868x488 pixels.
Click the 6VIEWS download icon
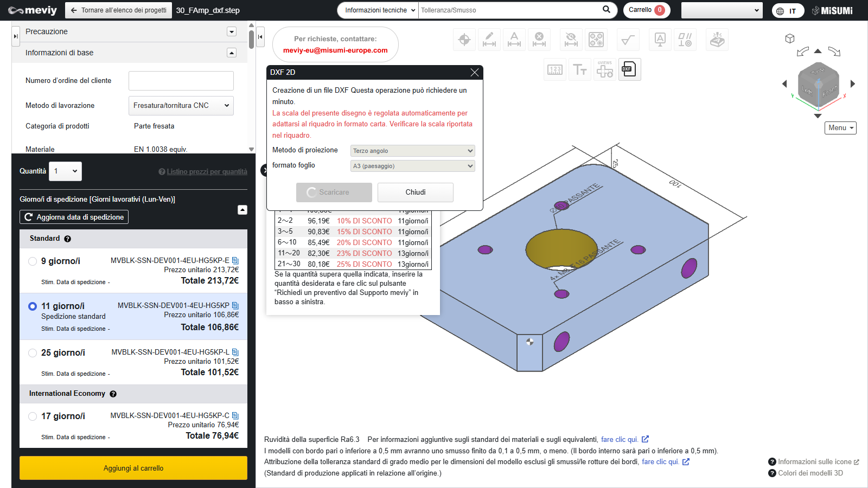point(604,69)
